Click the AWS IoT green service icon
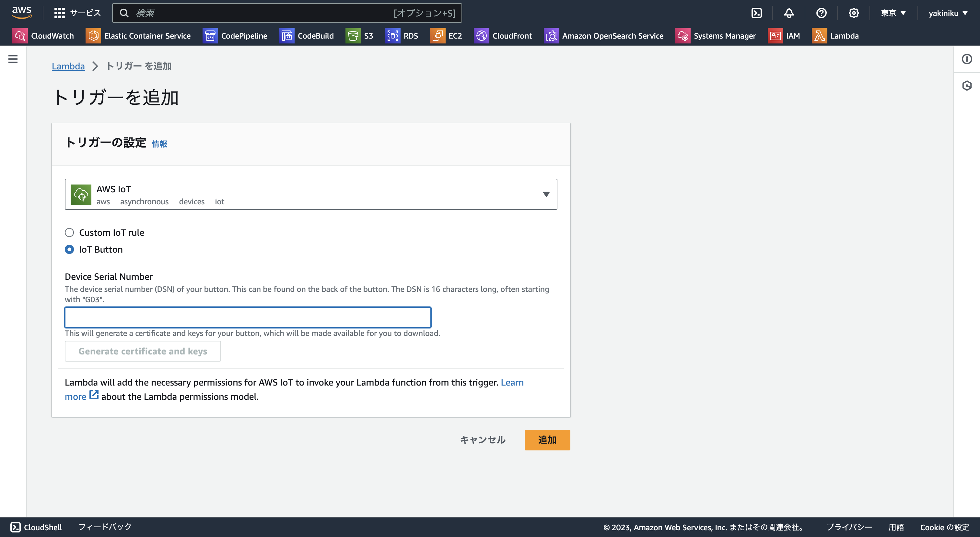This screenshot has height=537, width=980. [x=81, y=195]
